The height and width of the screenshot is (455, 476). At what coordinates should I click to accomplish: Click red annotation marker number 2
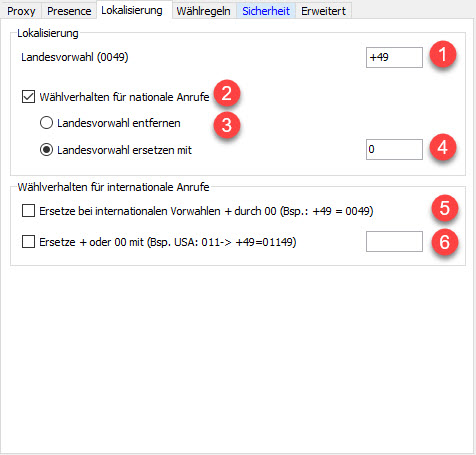click(x=227, y=93)
